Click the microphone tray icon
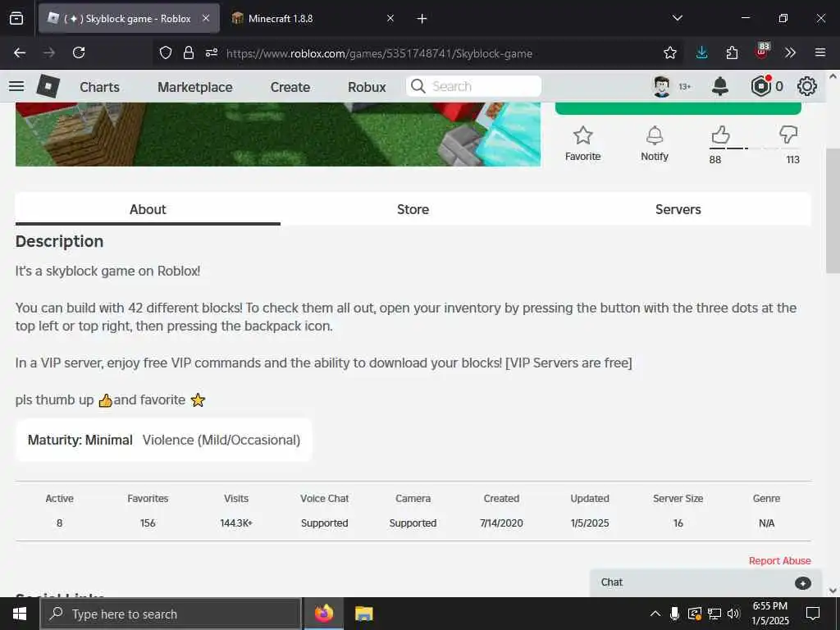840x630 pixels. pyautogui.click(x=674, y=614)
